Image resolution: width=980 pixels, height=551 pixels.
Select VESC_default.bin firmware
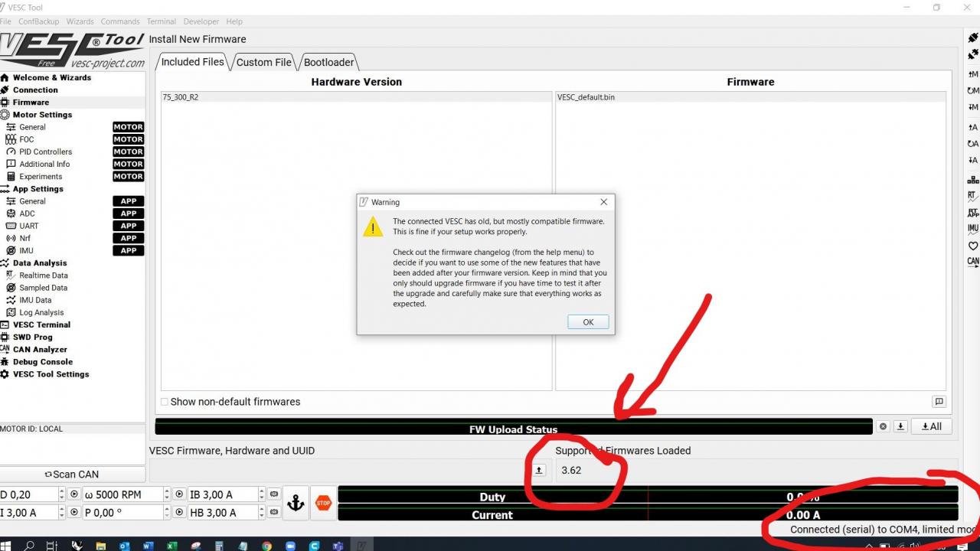tap(750, 97)
